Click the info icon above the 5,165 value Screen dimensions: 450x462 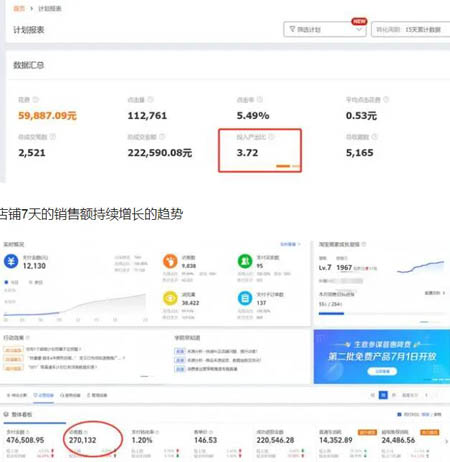tap(374, 137)
